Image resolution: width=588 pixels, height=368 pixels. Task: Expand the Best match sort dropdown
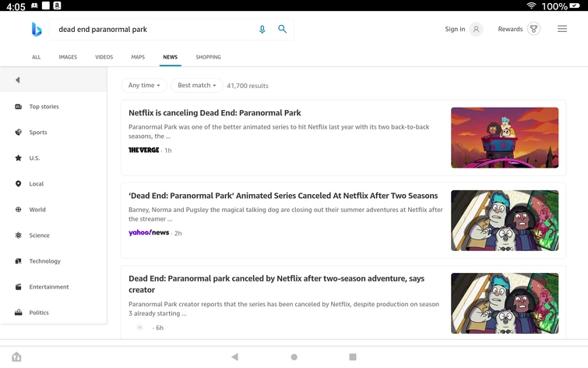tap(196, 85)
